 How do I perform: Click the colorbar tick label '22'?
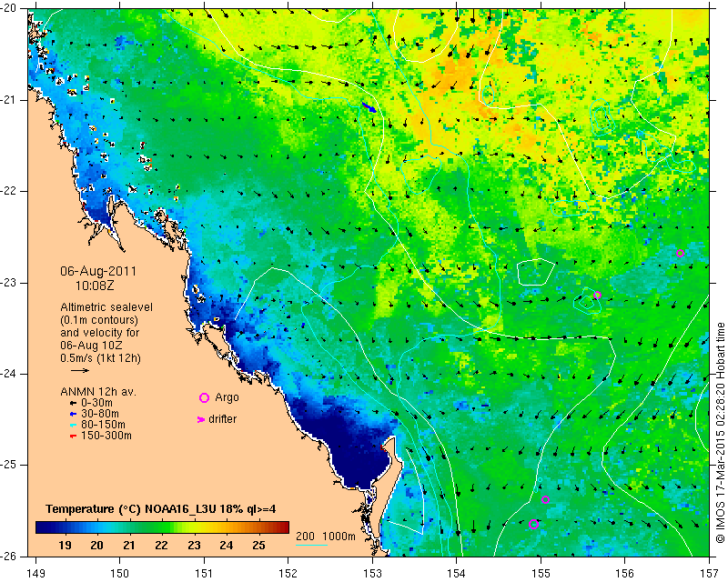click(x=162, y=546)
